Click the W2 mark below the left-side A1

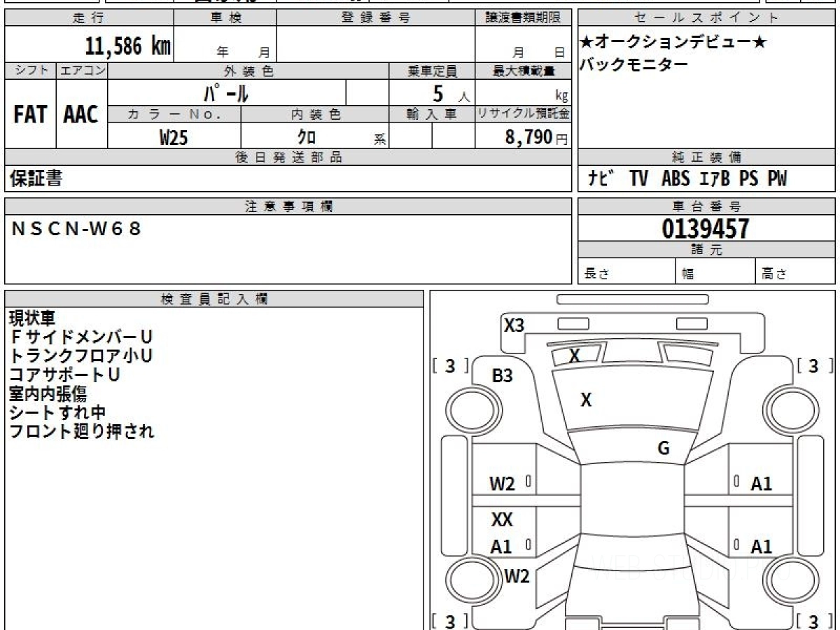[517, 577]
